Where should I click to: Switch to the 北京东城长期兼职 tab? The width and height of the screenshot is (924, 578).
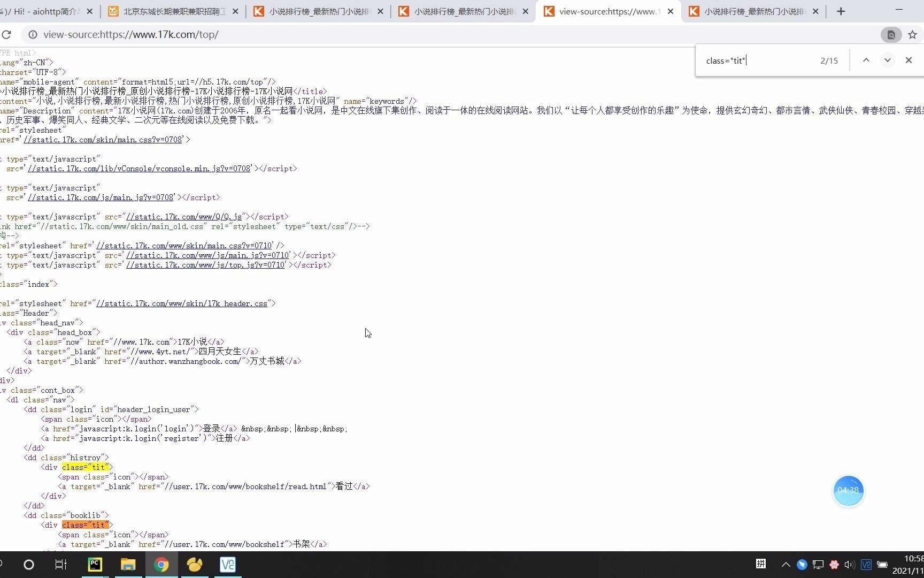[173, 11]
